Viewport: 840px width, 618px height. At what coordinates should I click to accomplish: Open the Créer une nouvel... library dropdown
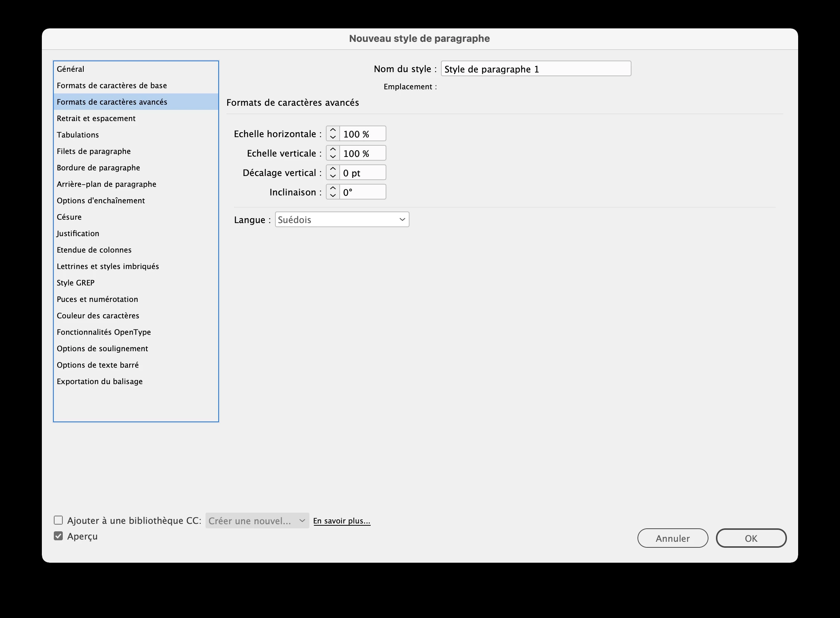[x=257, y=521]
